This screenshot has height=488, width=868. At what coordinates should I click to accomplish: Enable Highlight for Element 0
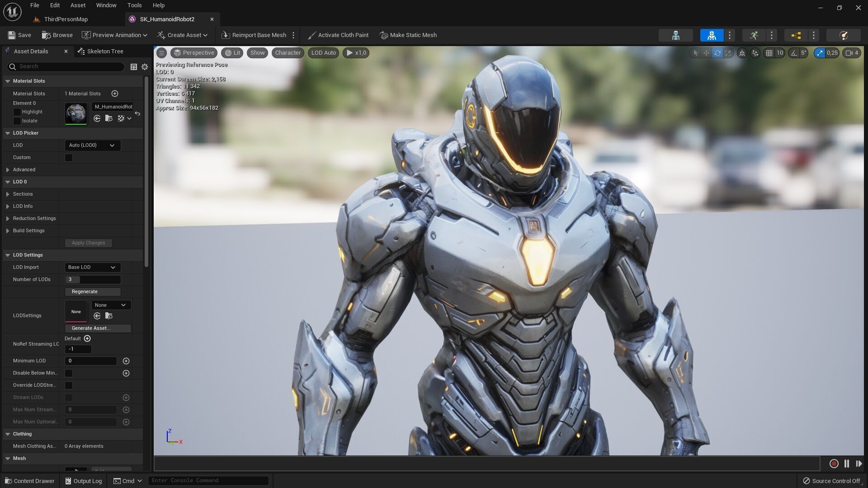pos(17,112)
